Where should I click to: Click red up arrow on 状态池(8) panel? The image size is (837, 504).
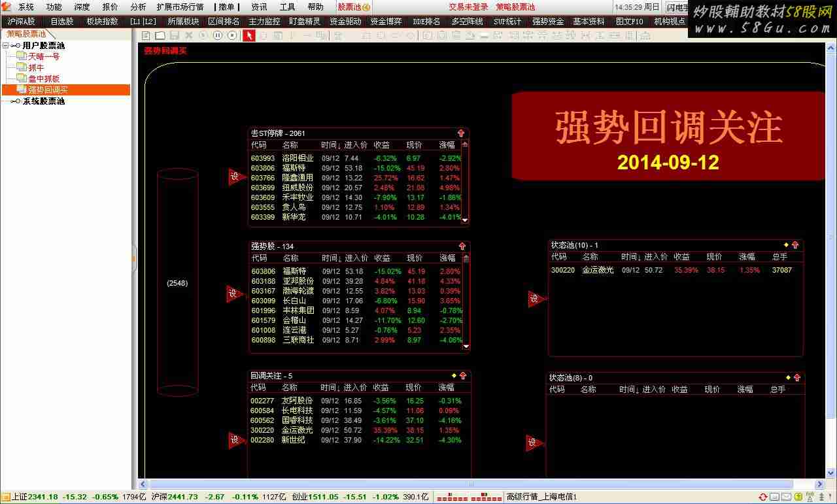797,377
